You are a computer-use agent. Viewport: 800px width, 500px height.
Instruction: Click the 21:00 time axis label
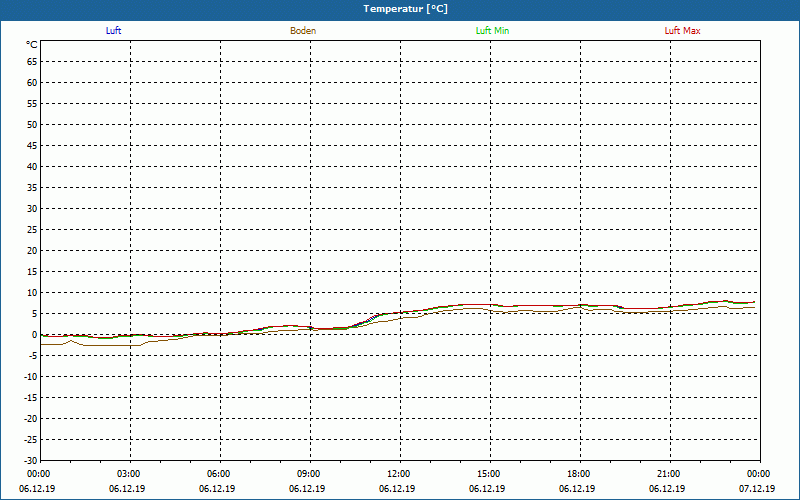[669, 474]
